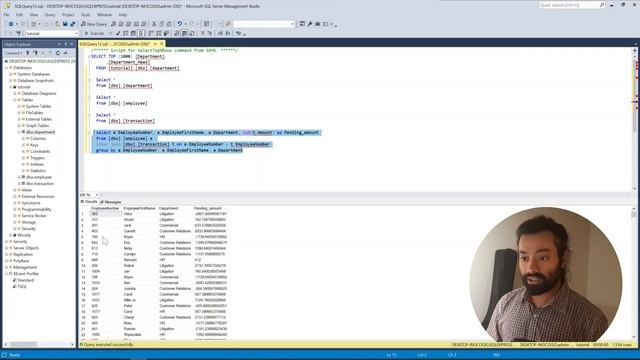Click the New Query toolbar button
The height and width of the screenshot is (360, 640).
tap(94, 24)
